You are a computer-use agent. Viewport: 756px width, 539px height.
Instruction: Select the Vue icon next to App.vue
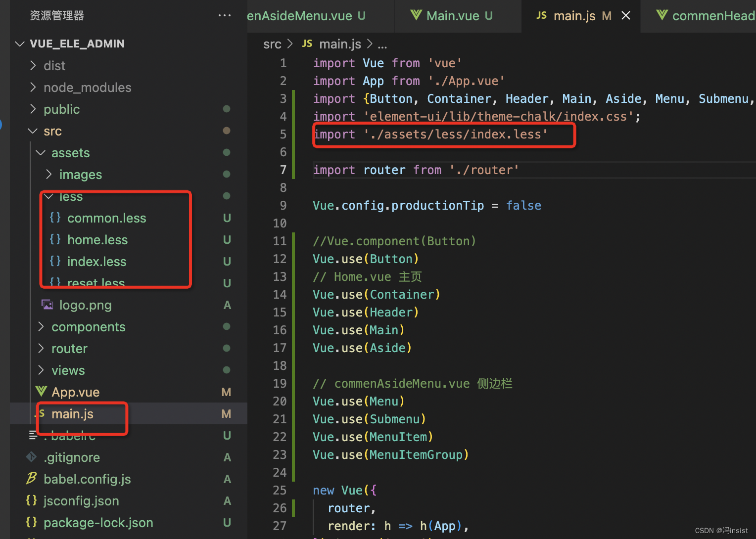41,391
